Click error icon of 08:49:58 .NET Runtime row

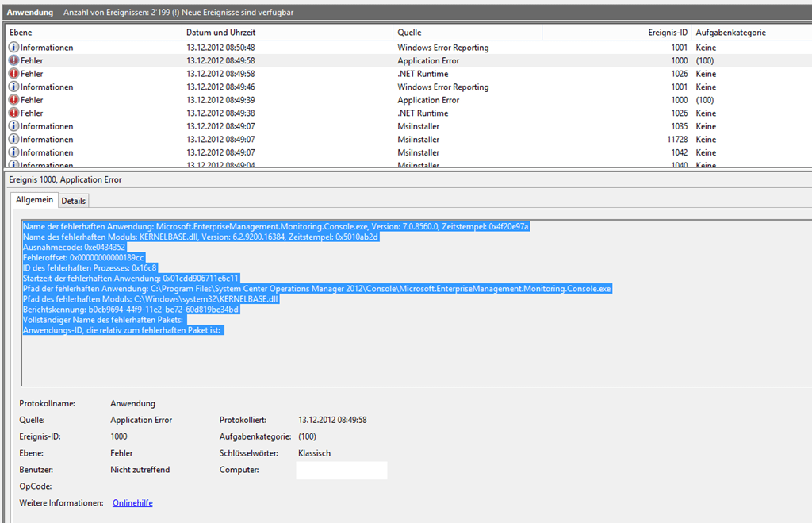click(x=13, y=74)
